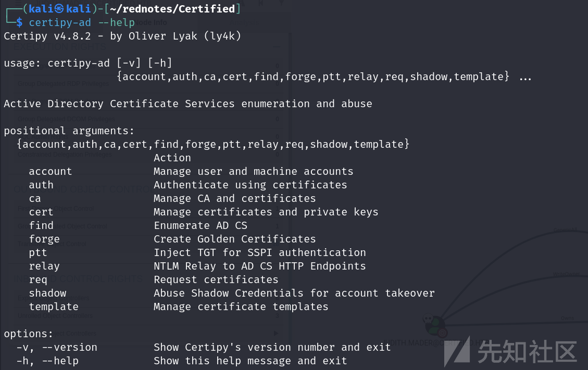Click the skull owned marker on the node
The width and height of the screenshot is (588, 370).
pos(428,320)
